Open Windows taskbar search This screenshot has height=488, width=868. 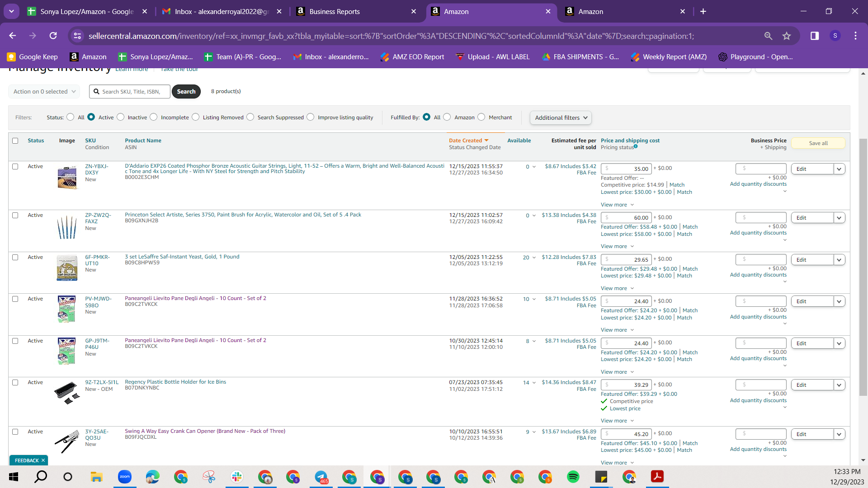(41, 477)
